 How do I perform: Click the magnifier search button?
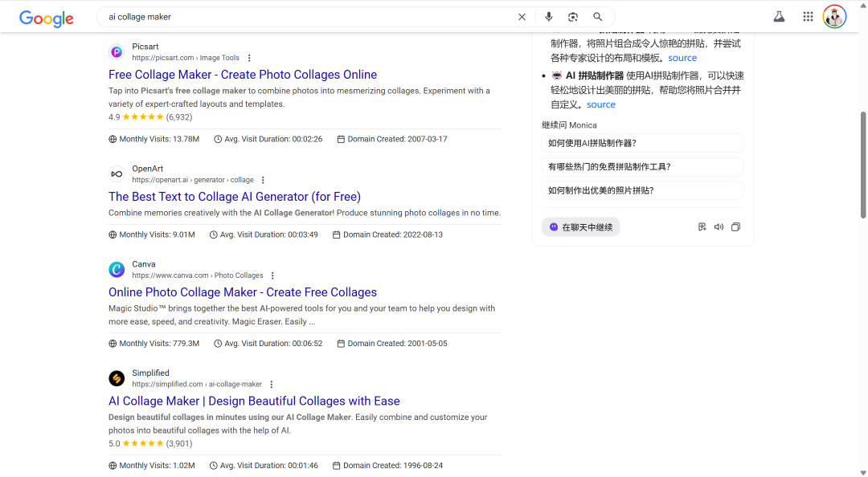(x=598, y=17)
